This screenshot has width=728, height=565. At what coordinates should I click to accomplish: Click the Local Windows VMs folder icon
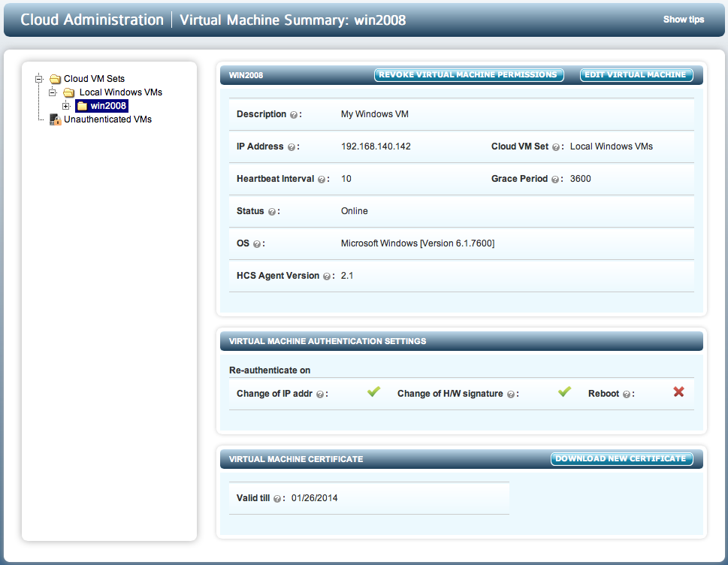(x=68, y=92)
